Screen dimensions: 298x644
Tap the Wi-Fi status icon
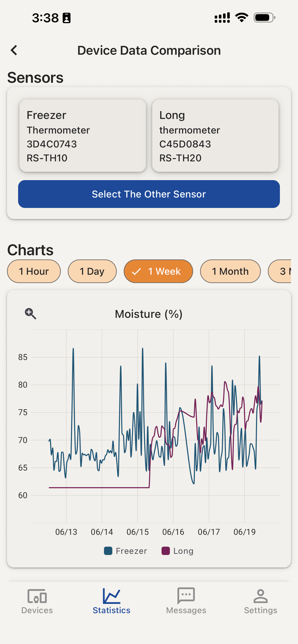[241, 17]
